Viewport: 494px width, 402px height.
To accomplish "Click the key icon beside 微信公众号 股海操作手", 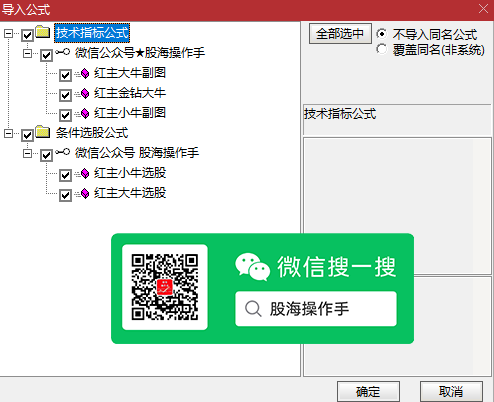I will coord(62,152).
